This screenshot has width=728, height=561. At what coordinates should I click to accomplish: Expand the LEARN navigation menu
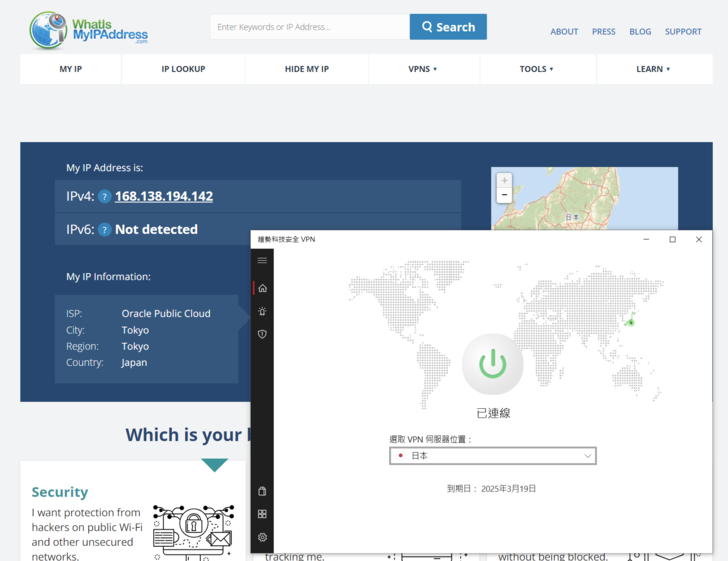[x=653, y=69]
